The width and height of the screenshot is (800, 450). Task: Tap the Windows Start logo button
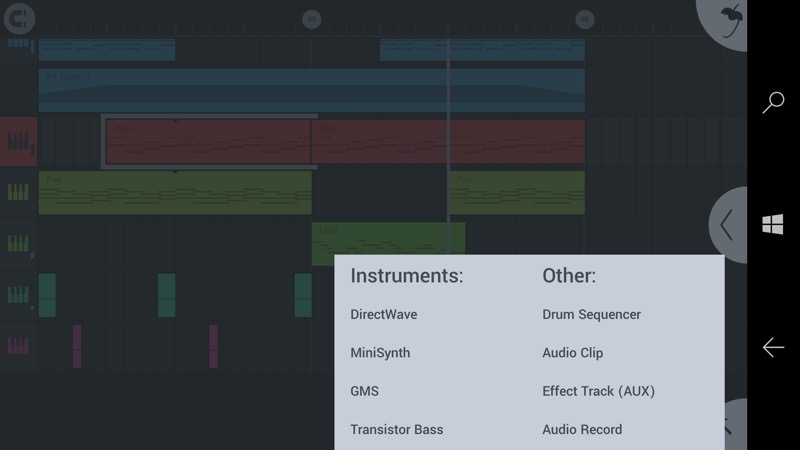pos(772,224)
